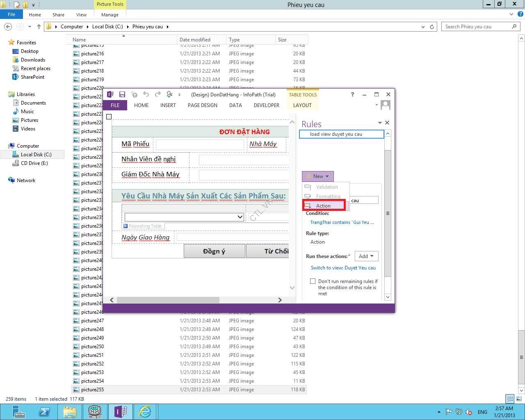Open the New rule dropdown
525x420 pixels.
pos(318,176)
